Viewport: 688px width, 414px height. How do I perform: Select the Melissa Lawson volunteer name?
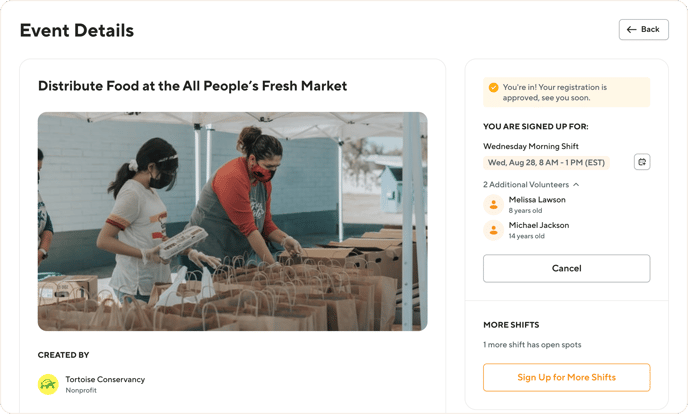point(537,200)
